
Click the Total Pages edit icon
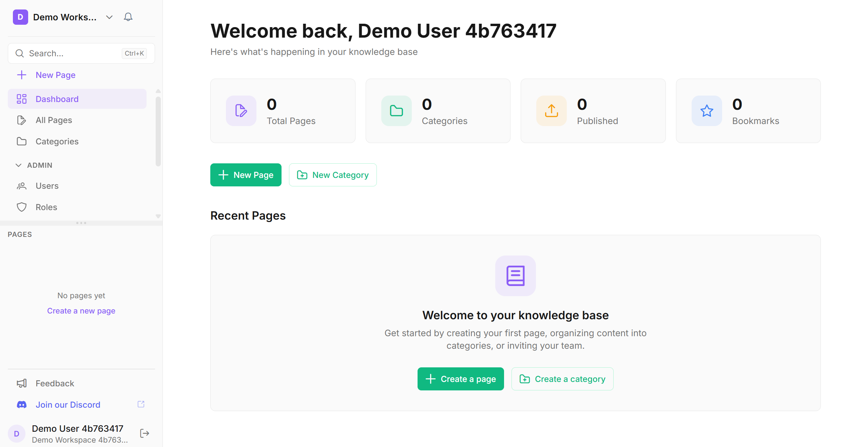click(241, 111)
